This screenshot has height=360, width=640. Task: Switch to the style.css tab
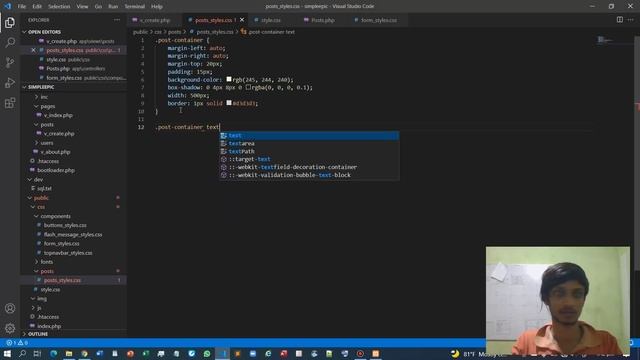271,20
